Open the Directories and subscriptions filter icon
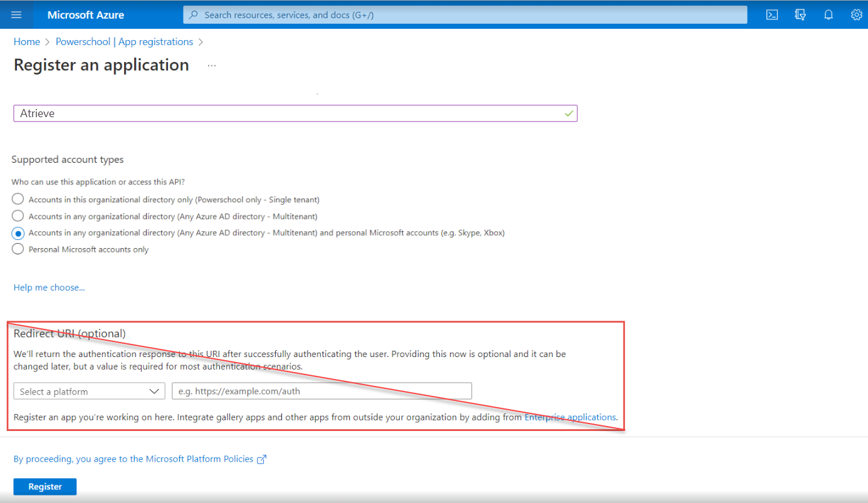Image resolution: width=868 pixels, height=503 pixels. click(800, 15)
